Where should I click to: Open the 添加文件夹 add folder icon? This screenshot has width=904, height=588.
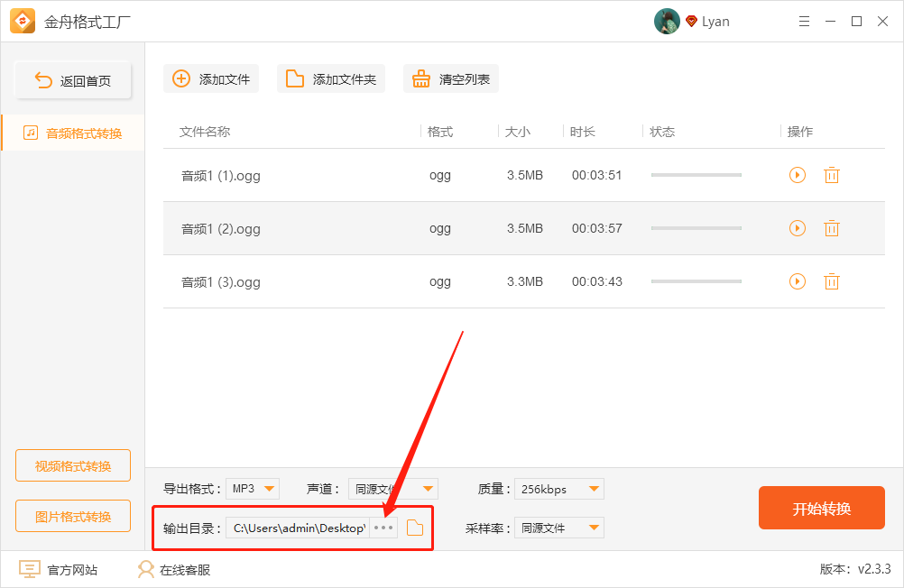(x=294, y=78)
